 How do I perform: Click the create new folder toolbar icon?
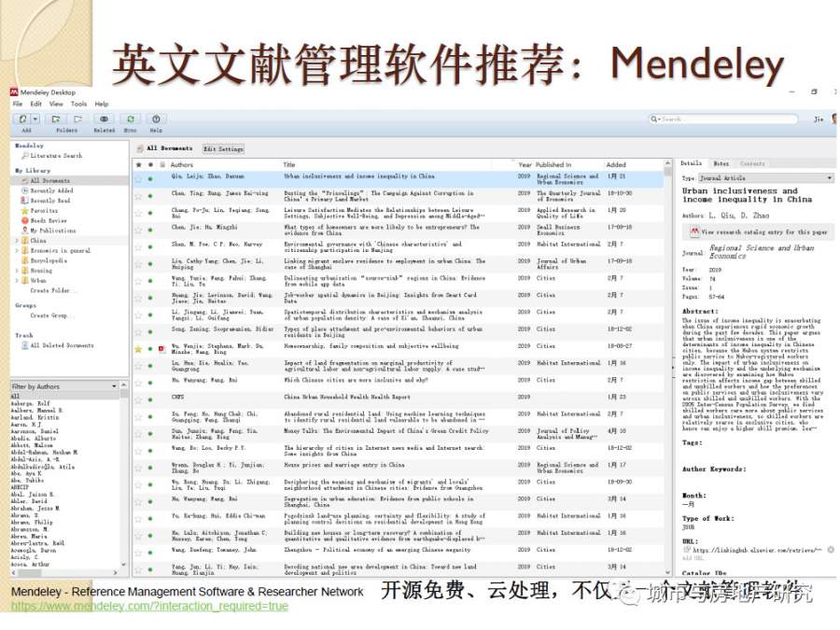click(x=56, y=119)
